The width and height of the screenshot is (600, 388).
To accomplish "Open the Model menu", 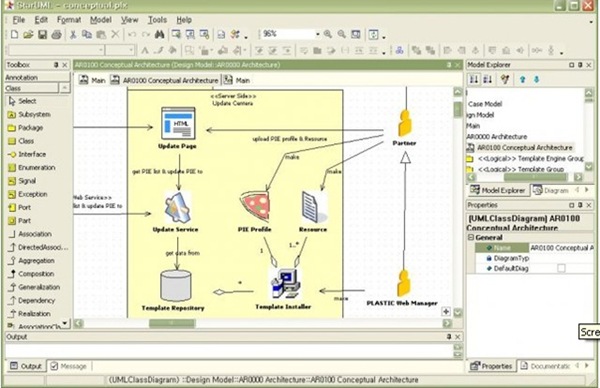I will tap(101, 20).
